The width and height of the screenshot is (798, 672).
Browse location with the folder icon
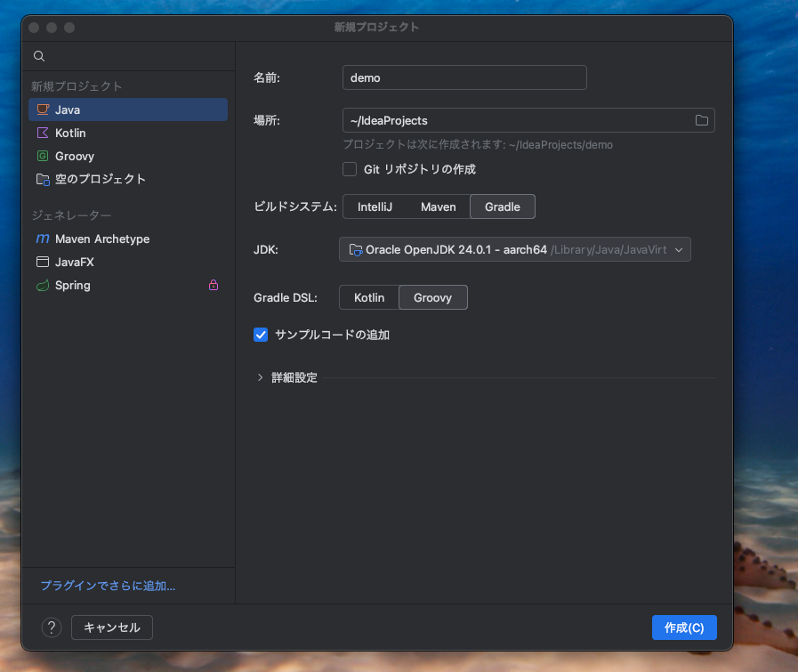[702, 120]
